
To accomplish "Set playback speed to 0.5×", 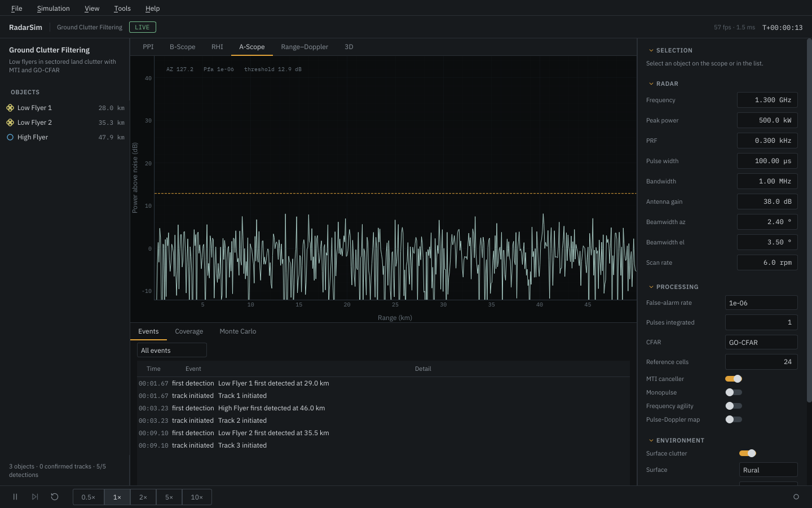I will coord(89,497).
